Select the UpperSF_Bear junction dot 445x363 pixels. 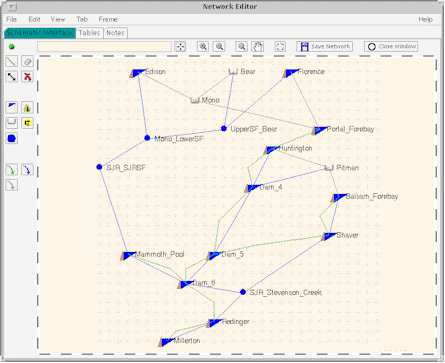click(x=224, y=129)
